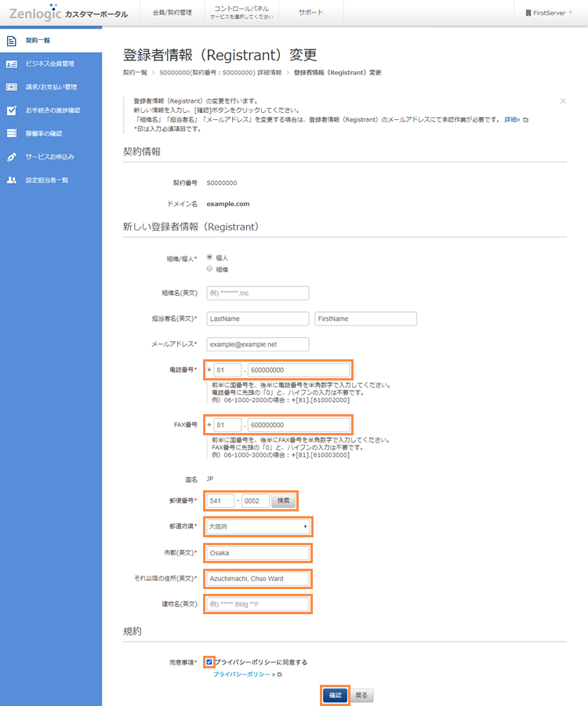Click the 契約一覧 document icon in sidebar
Viewport: 588px width, 706px height.
point(11,40)
